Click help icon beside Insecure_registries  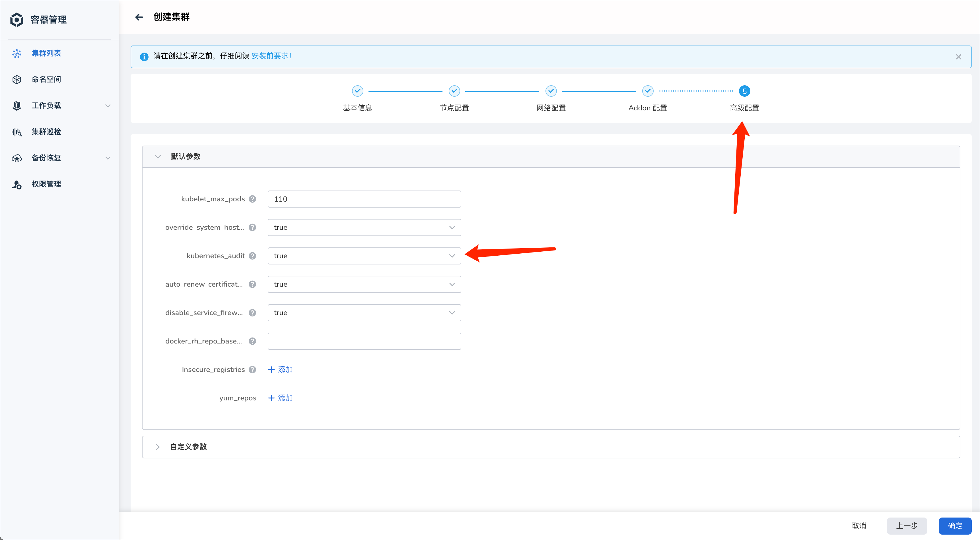[252, 370]
